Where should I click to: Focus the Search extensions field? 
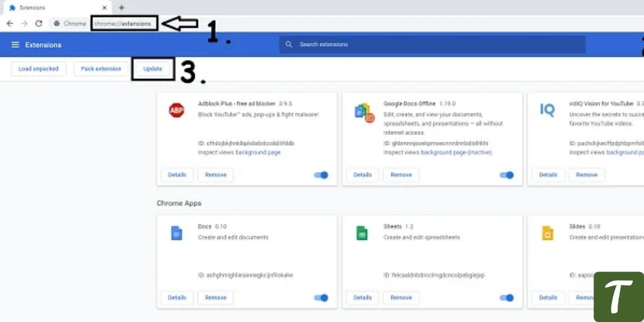[432, 45]
